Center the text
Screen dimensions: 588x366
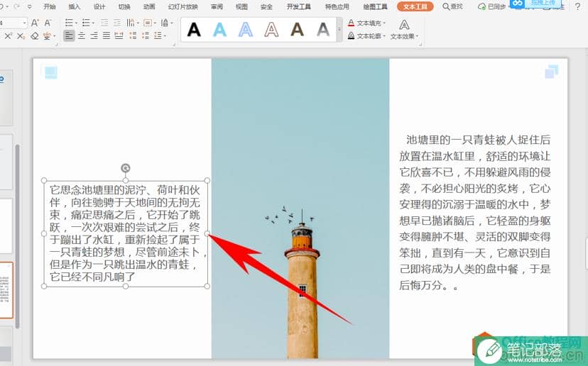[x=82, y=35]
